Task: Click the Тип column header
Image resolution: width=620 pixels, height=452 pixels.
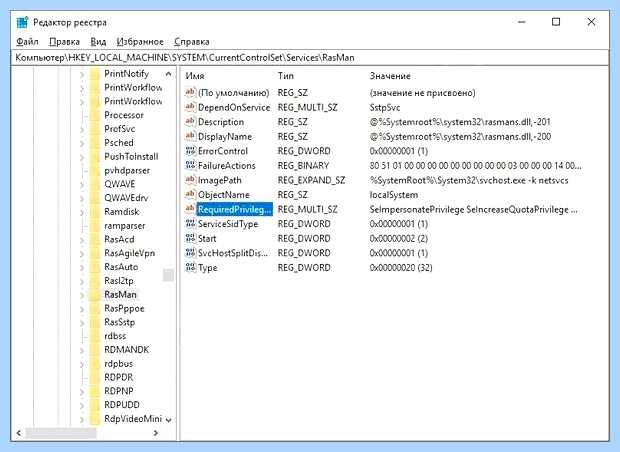Action: 285,76
